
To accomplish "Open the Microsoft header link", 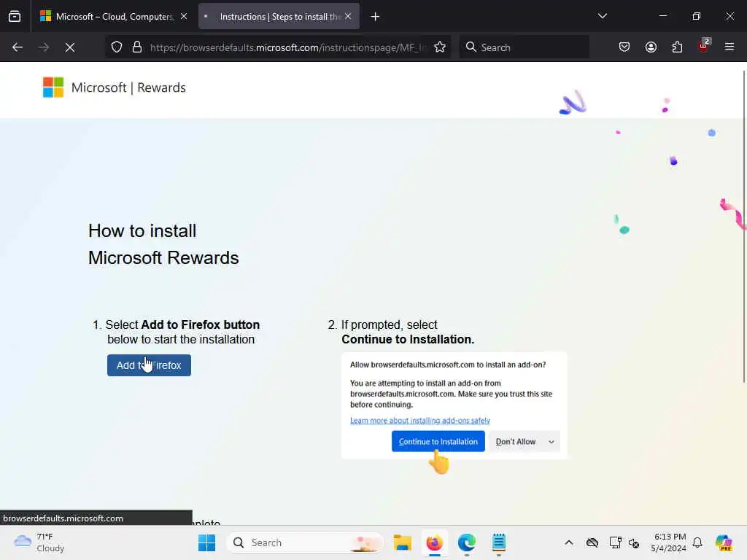I will 98,87.
